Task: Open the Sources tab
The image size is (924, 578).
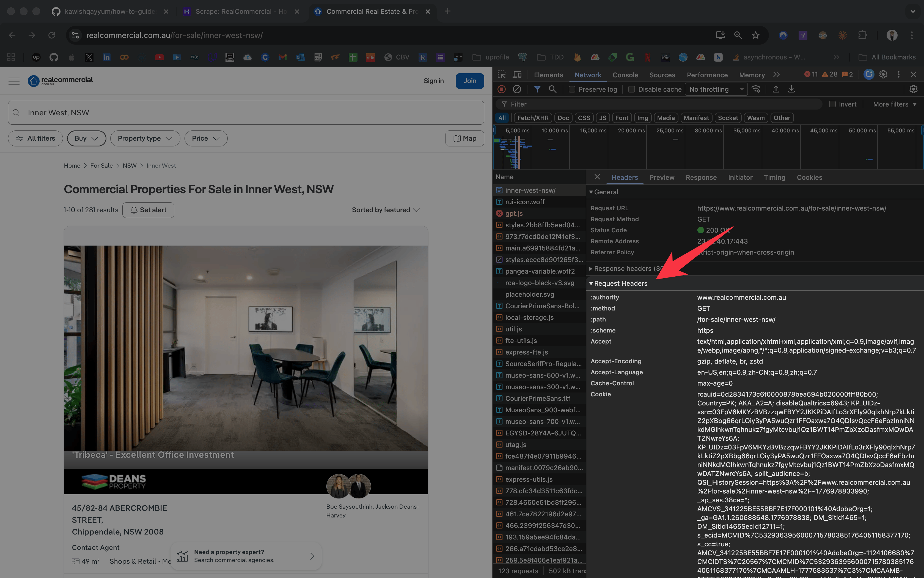Action: pyautogui.click(x=662, y=75)
